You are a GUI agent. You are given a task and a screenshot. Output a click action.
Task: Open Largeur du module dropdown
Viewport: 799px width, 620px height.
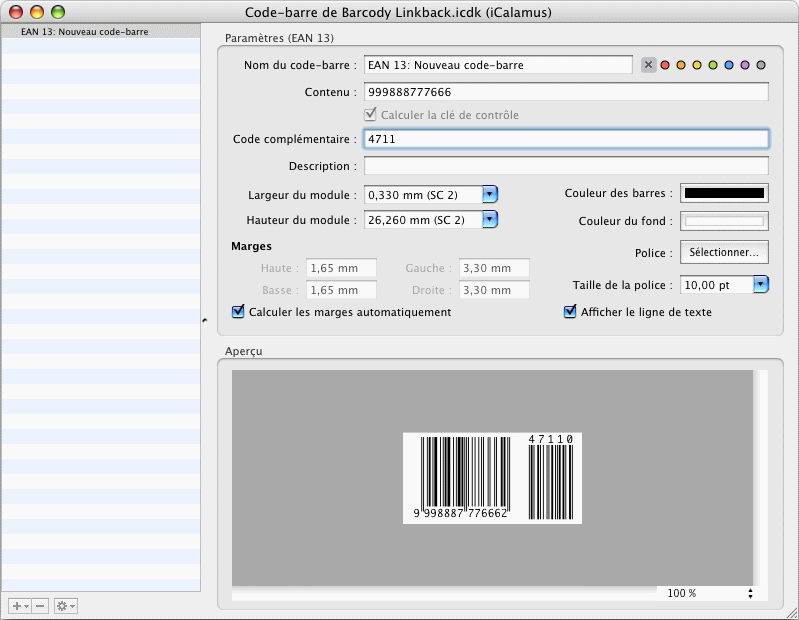coord(490,194)
